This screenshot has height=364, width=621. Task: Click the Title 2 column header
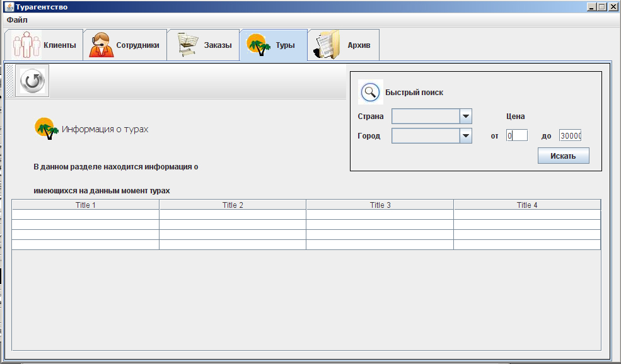tap(233, 205)
